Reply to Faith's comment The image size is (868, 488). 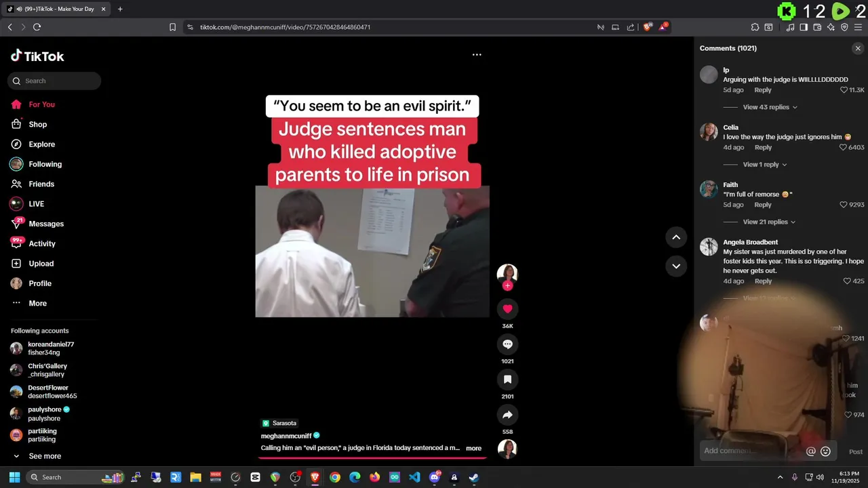(x=763, y=205)
